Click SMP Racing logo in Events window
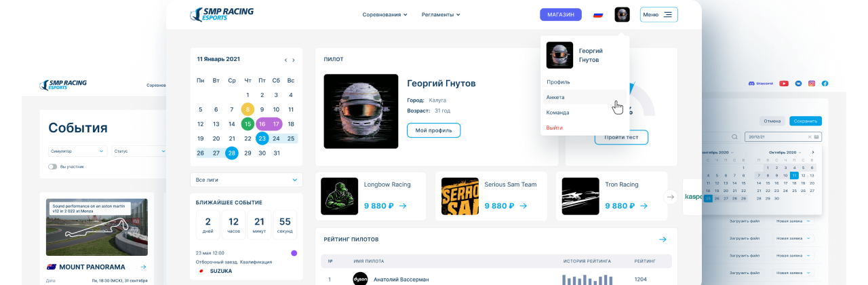Screen dimensions: 868x285 coord(63,85)
